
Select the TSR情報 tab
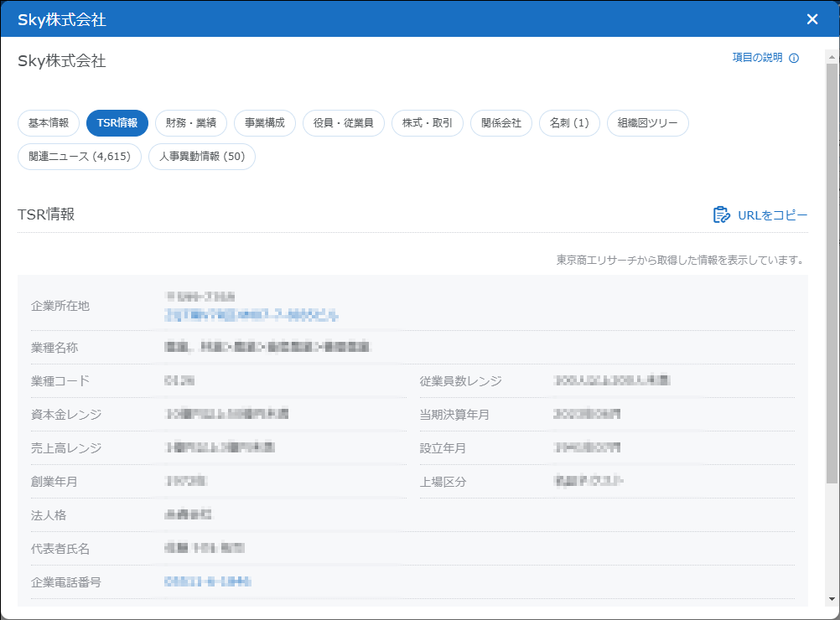pos(117,123)
